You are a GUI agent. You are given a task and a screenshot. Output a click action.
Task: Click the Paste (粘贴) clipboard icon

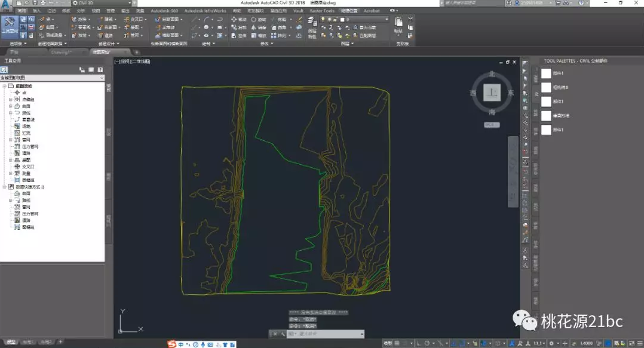[398, 22]
